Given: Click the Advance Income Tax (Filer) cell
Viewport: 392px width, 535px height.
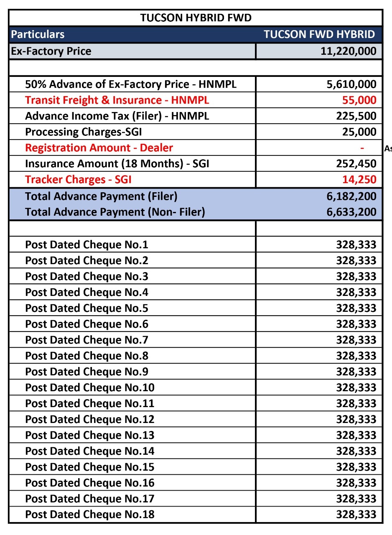Looking at the screenshot, I should (x=117, y=116).
